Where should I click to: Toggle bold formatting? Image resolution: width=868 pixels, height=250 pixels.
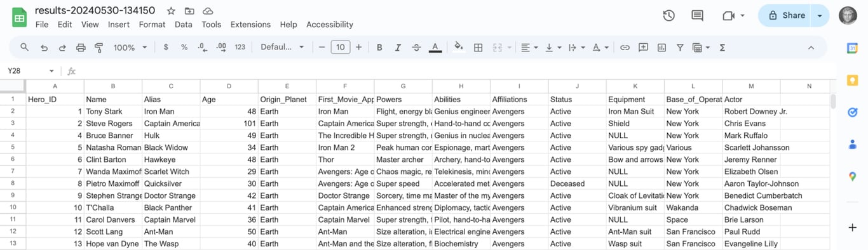[379, 48]
